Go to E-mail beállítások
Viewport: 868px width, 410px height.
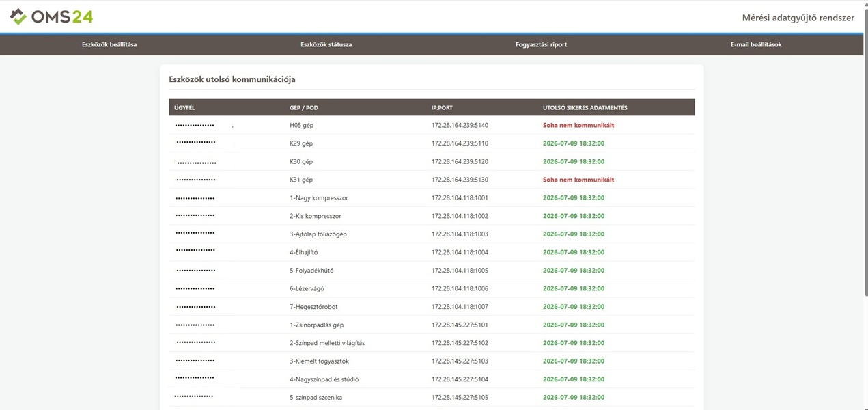click(x=755, y=44)
